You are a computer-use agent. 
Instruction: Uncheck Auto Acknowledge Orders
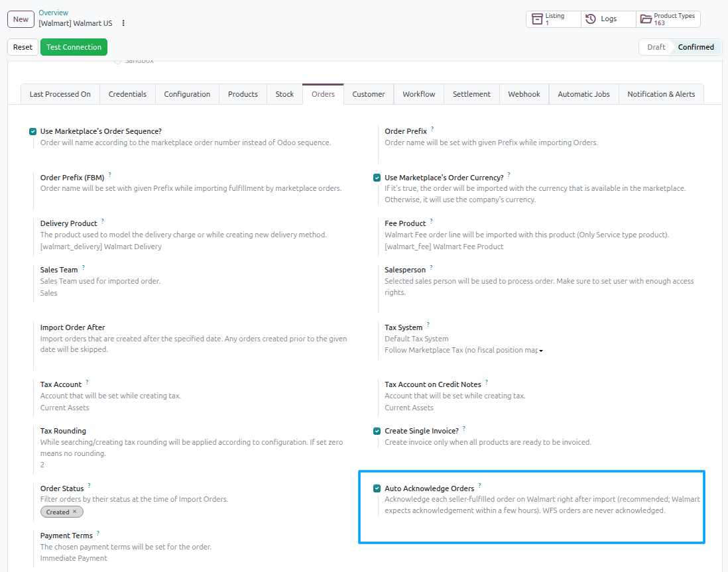(377, 488)
